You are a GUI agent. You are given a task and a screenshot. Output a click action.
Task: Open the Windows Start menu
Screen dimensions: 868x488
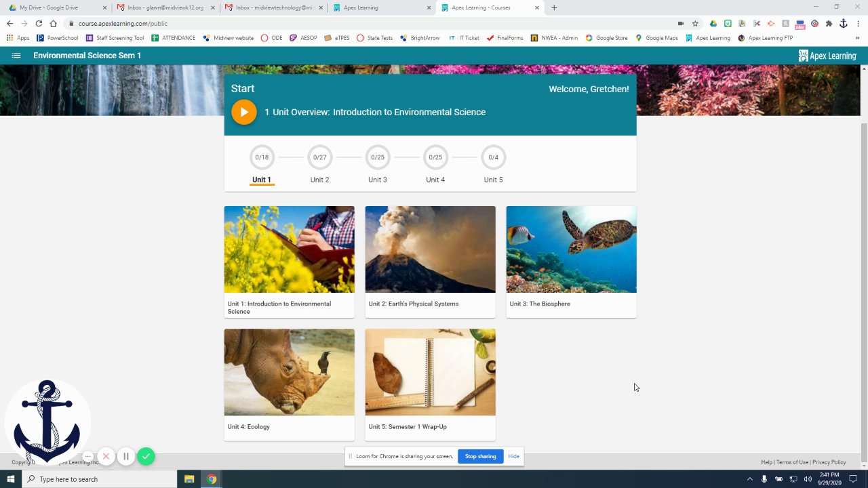point(10,479)
